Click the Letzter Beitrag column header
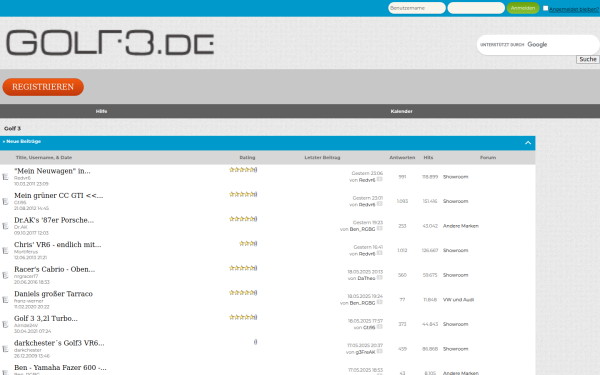Screen dimensions: 600x375 (322, 158)
